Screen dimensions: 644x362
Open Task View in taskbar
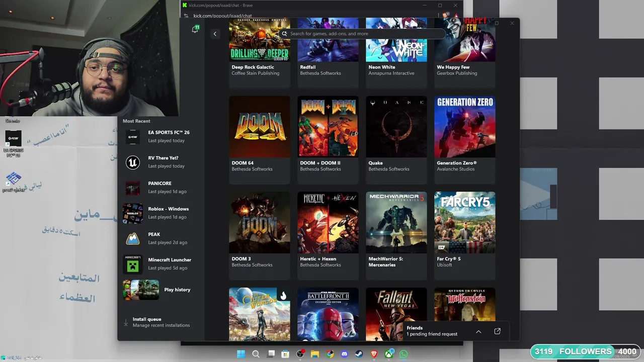coord(271,354)
